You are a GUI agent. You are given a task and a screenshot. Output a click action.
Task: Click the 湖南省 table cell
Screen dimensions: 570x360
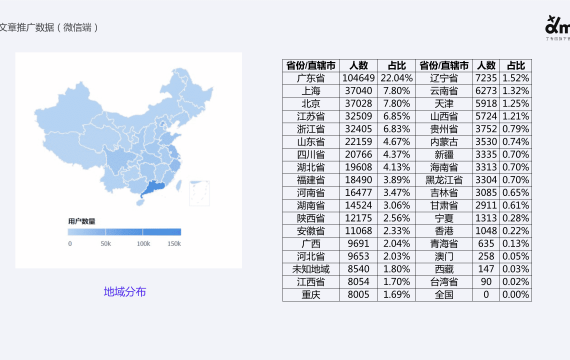coord(311,205)
